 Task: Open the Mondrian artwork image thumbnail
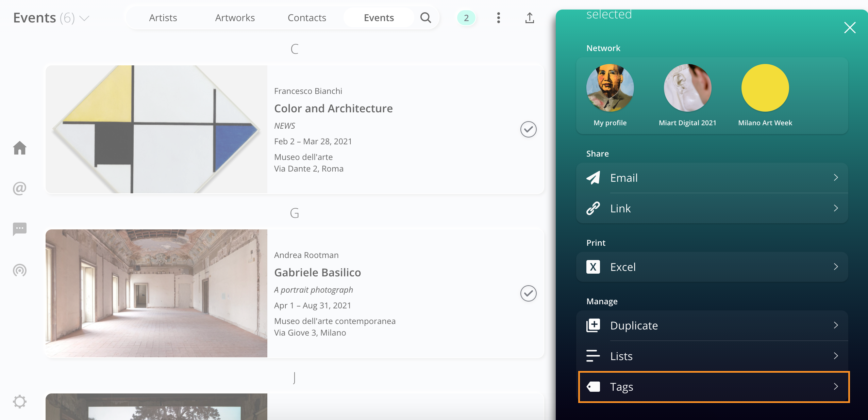156,129
